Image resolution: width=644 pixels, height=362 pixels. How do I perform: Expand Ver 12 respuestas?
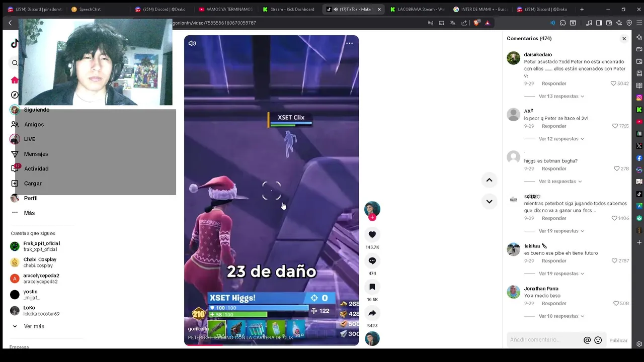(x=561, y=139)
